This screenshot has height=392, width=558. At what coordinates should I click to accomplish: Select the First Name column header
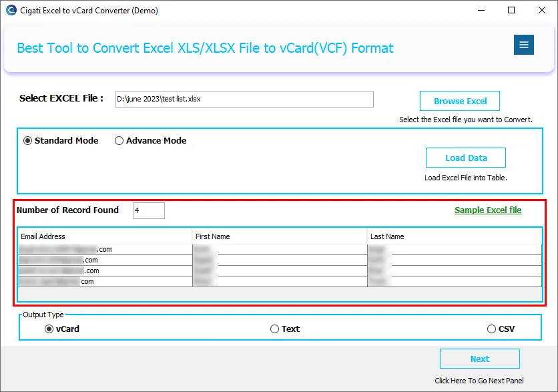pyautogui.click(x=280, y=236)
